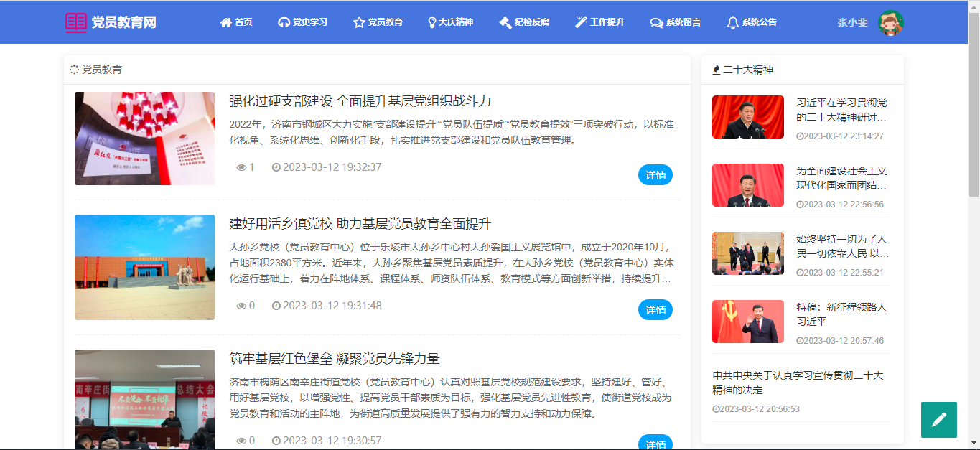Click sidebar thumbnail dated 2023-03-12 22:55:21
The height and width of the screenshot is (450, 980).
point(748,253)
